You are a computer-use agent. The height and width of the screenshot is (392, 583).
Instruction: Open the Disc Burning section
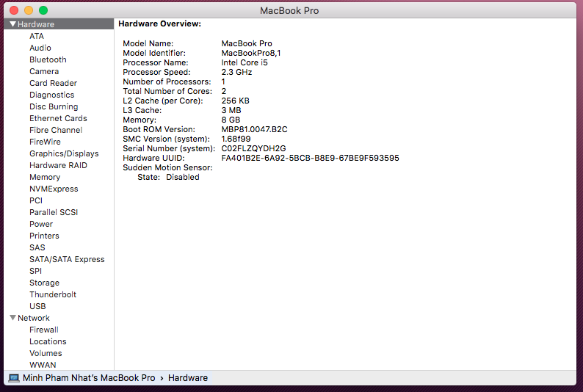(54, 106)
